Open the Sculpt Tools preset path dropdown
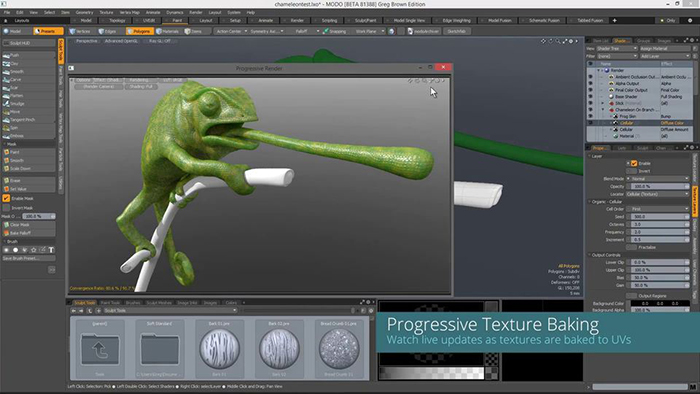Image resolution: width=700 pixels, height=394 pixels. tap(170, 311)
